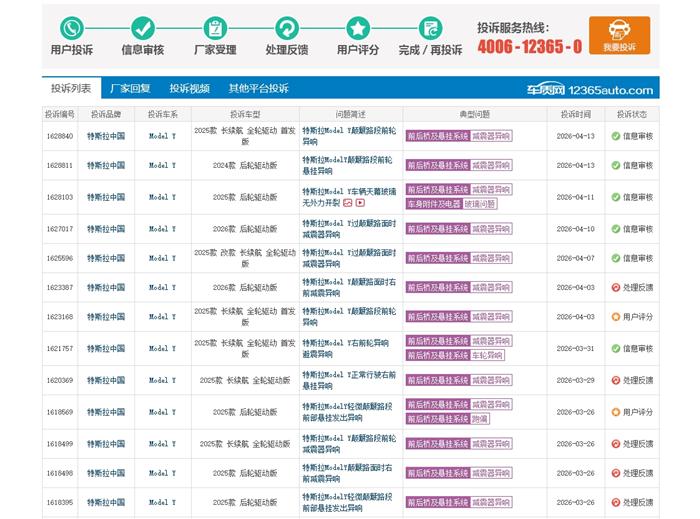Image resolution: width=700 pixels, height=519 pixels.
Task: Click the 用户评分 star icon
Action: pyautogui.click(x=358, y=28)
